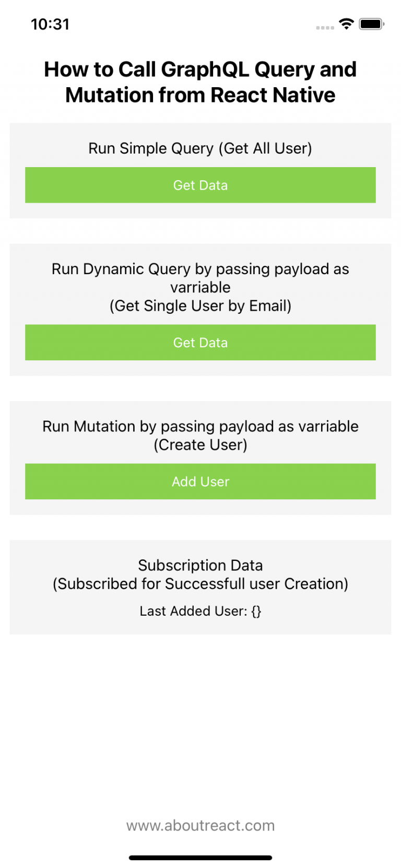Click the Subscribed for Successfull user Creation text
This screenshot has width=401, height=868.
pyautogui.click(x=200, y=584)
